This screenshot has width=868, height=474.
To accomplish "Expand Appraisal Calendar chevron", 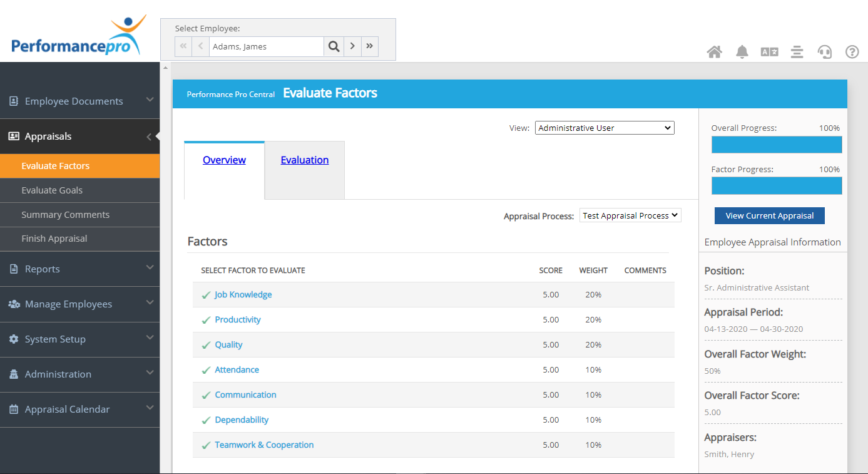I will [x=150, y=408].
